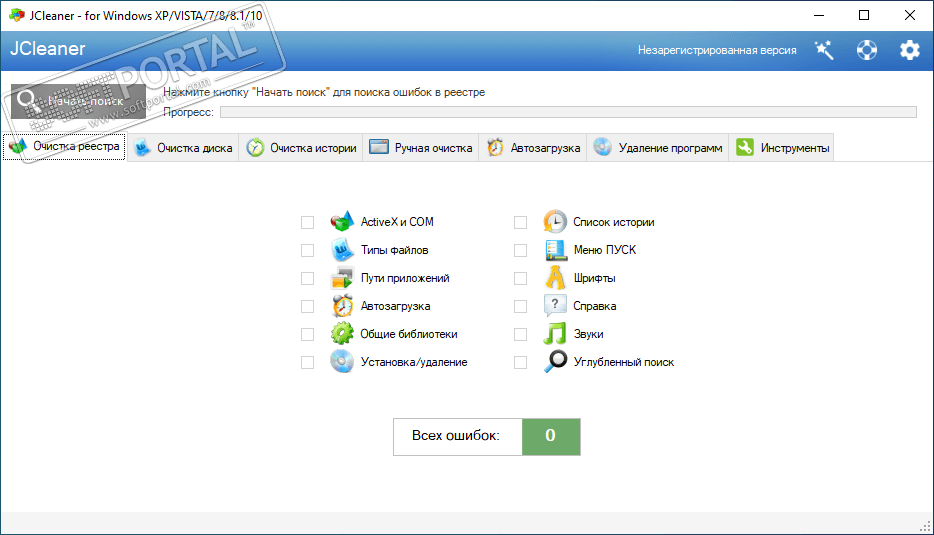Go to the Автозагрузка tab
The width and height of the screenshot is (934, 535).
pos(533,148)
